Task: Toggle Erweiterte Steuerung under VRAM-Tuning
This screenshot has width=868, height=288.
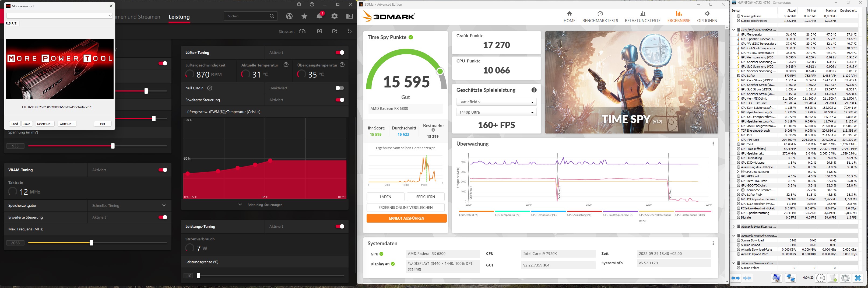Action: click(x=163, y=217)
